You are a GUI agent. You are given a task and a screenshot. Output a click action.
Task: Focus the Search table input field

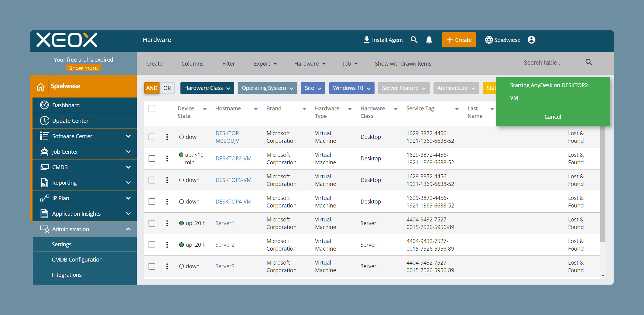click(x=553, y=63)
